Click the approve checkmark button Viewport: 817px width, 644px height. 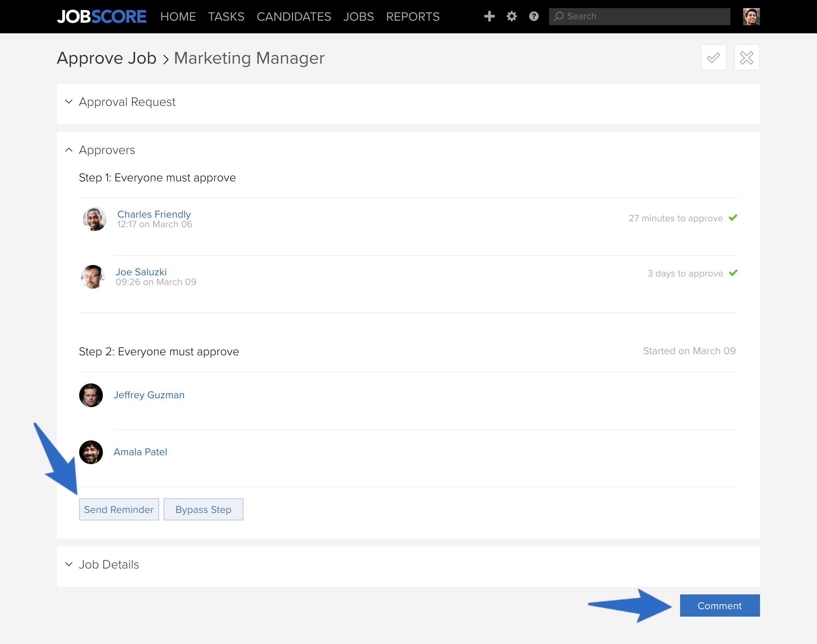(x=713, y=58)
